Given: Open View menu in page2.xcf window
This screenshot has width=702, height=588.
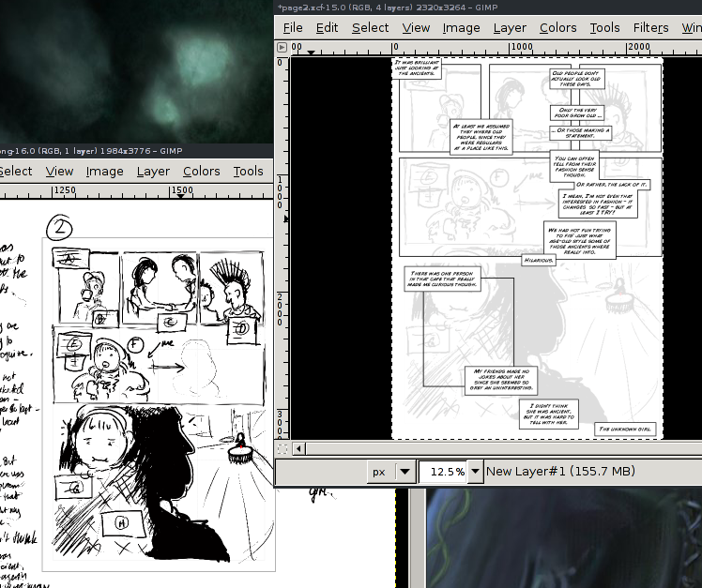Looking at the screenshot, I should click(x=416, y=28).
